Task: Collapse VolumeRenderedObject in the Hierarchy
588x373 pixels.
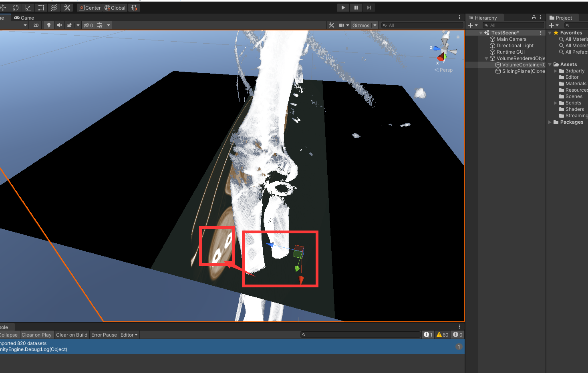Action: click(486, 58)
